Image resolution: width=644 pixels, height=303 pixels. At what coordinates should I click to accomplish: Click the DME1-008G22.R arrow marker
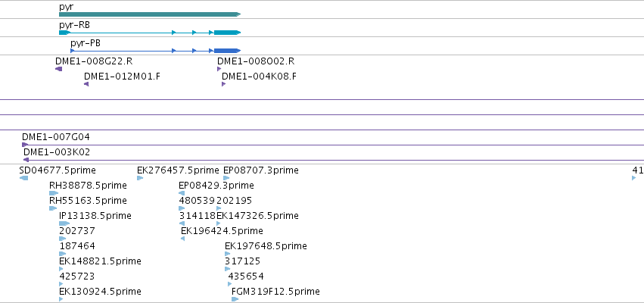point(59,69)
